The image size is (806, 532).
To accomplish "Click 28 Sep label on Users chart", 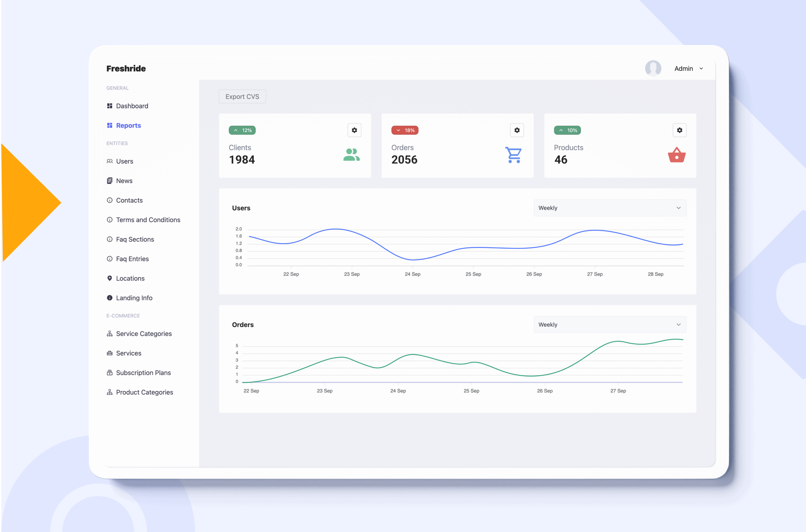I will pos(655,274).
